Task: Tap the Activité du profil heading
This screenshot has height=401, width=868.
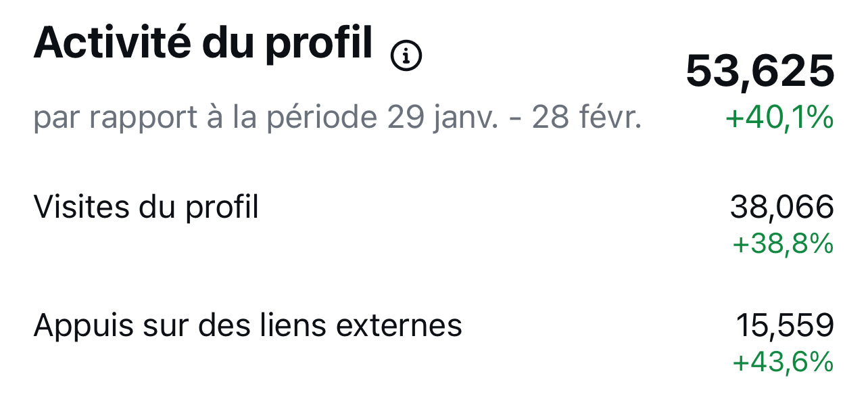Action: click(x=203, y=44)
